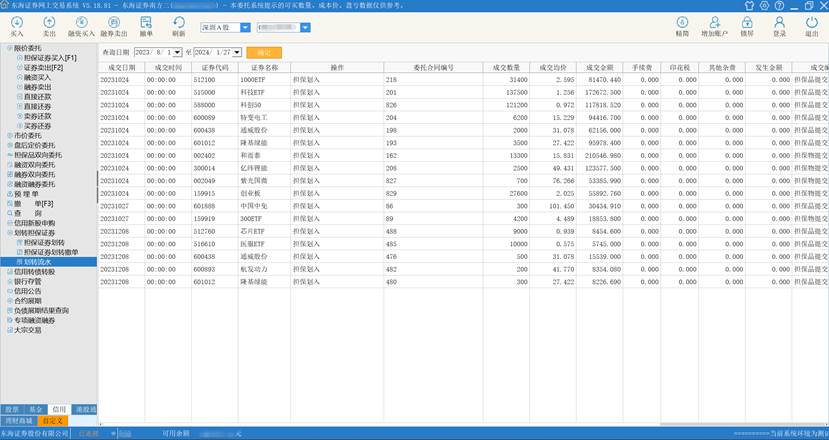Image resolution: width=829 pixels, height=440 pixels.
Task: Open settings hexagon icon in title bar
Action: tap(764, 5)
